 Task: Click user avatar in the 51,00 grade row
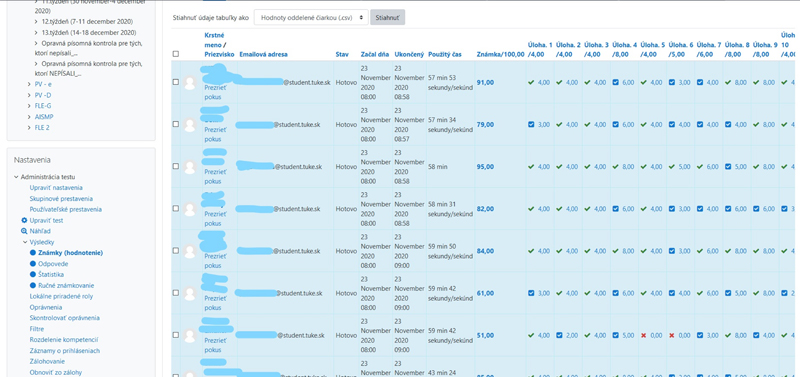[x=190, y=336]
